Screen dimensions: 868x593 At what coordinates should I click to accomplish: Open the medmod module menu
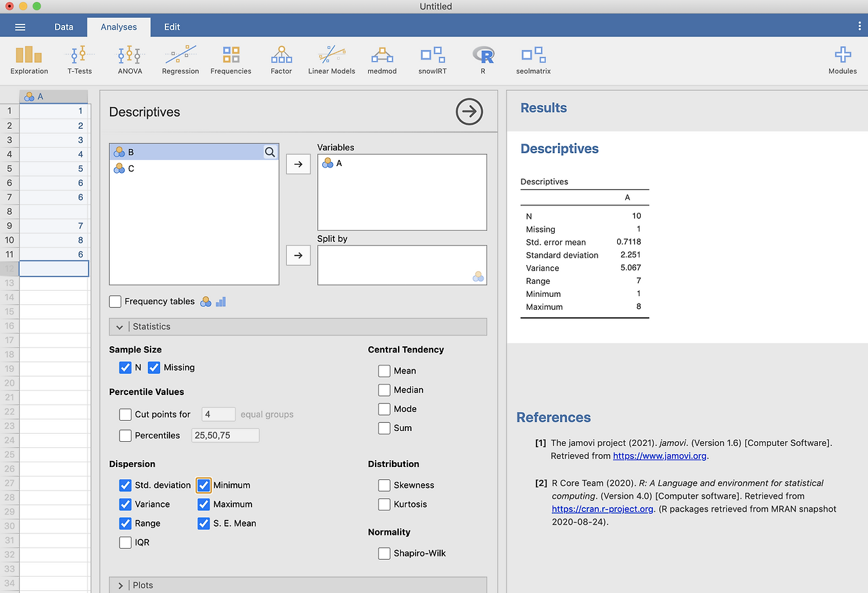point(382,60)
